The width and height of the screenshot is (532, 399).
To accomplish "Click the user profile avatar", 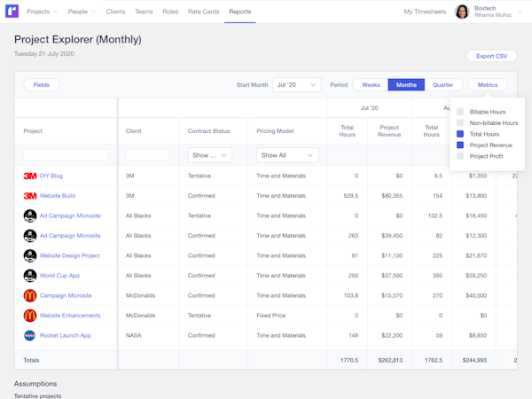I will tap(462, 12).
